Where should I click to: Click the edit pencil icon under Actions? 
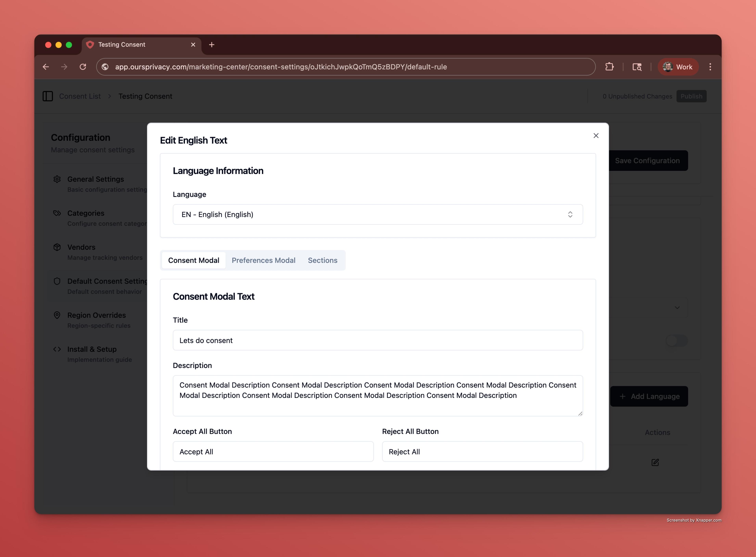655,462
